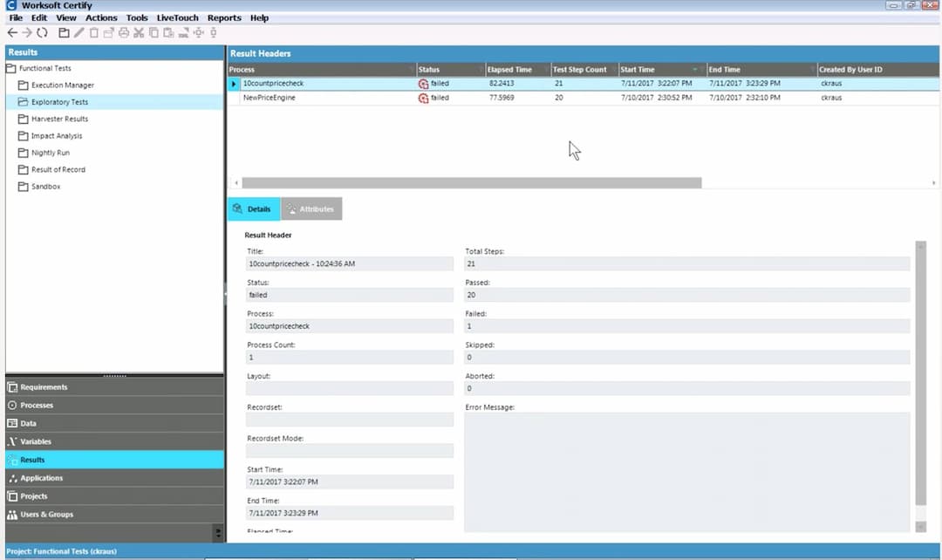Open the LiveTouch menu
This screenshot has height=560, width=942.
point(177,17)
